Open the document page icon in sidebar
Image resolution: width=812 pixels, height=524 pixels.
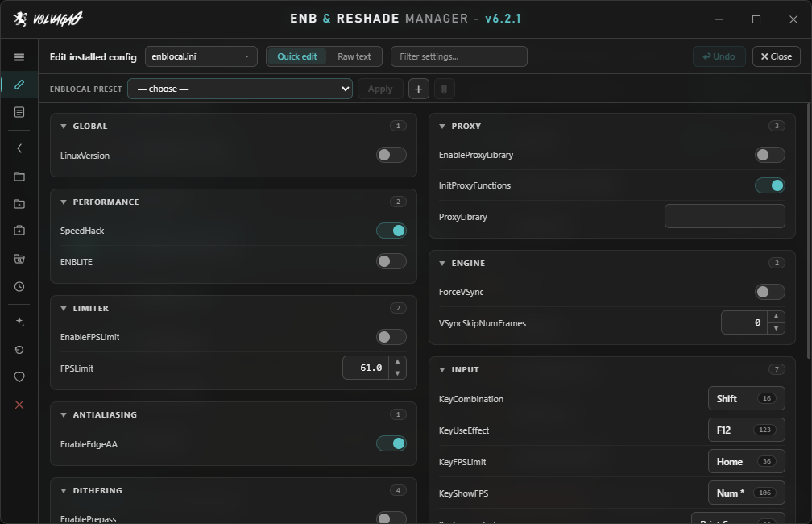pos(19,112)
